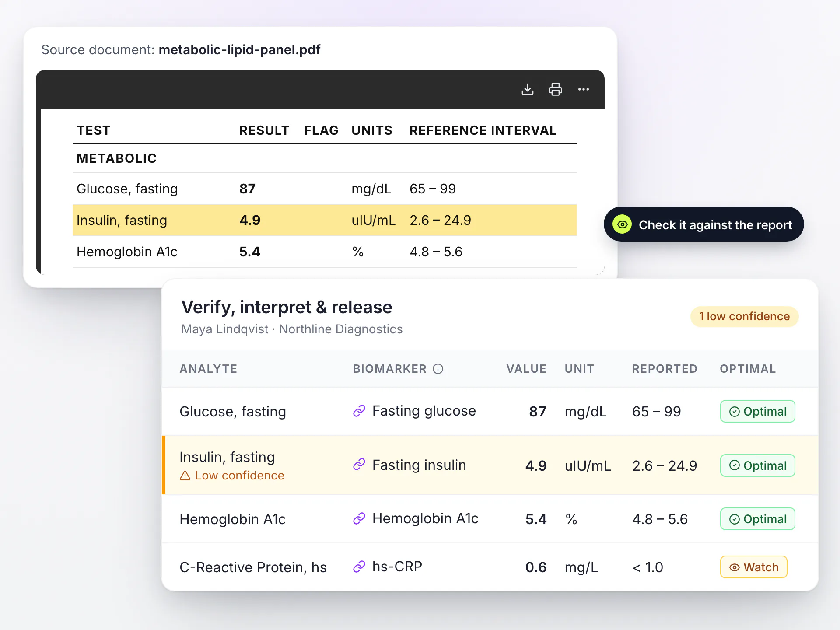This screenshot has height=630, width=840.
Task: Click the Optimal badge for Insulin, fasting
Action: (757, 465)
